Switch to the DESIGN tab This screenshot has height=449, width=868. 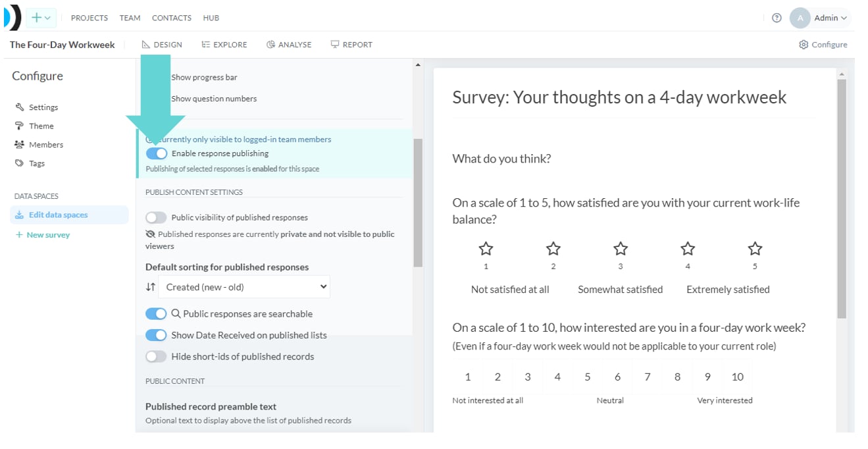pyautogui.click(x=162, y=45)
